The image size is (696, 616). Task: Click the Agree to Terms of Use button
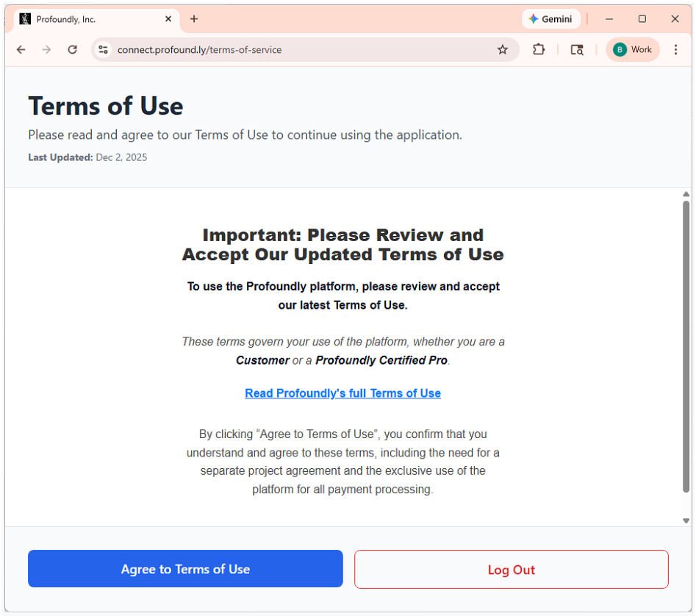(x=184, y=568)
